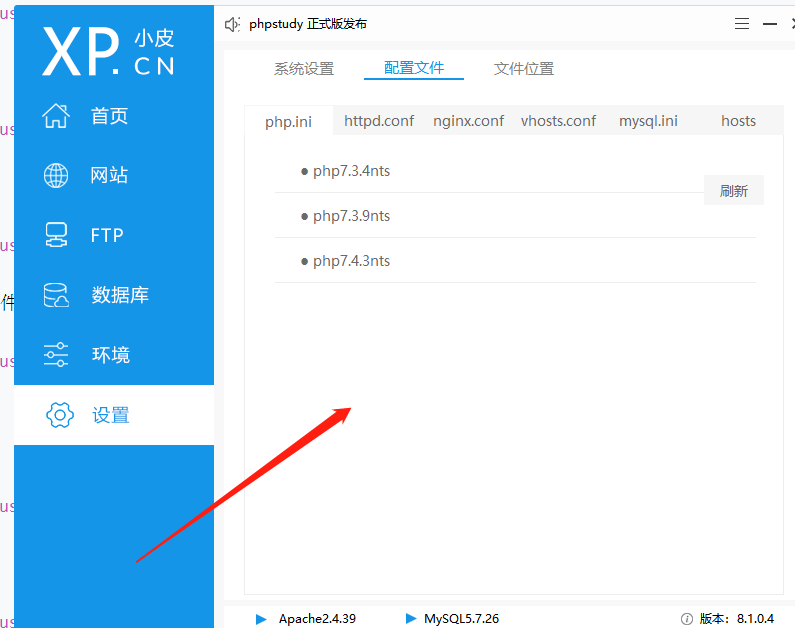This screenshot has height=628, width=795.
Task: Click the gear icon beside 设置
Action: click(x=60, y=415)
